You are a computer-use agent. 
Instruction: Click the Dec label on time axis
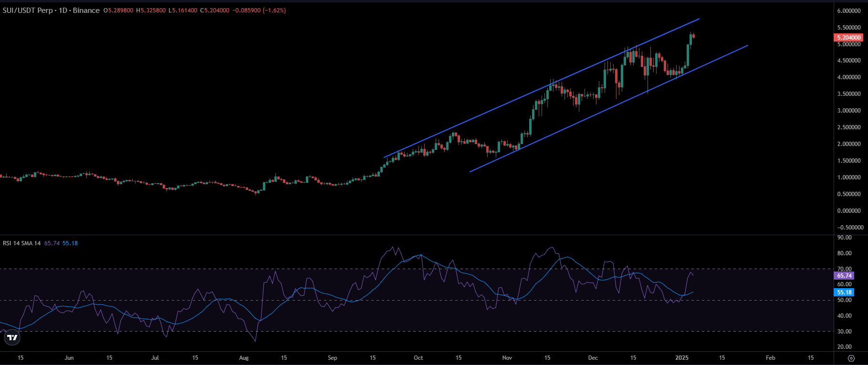[593, 358]
